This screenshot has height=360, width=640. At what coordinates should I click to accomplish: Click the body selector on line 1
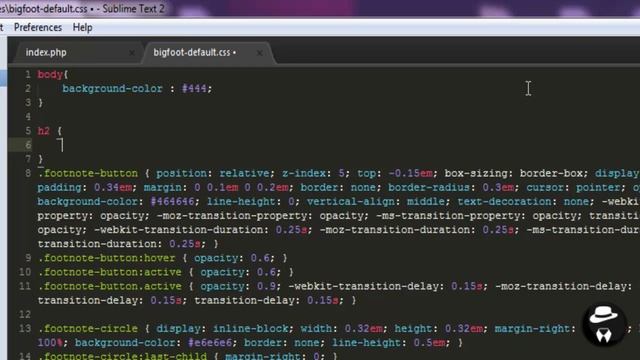tap(50, 75)
